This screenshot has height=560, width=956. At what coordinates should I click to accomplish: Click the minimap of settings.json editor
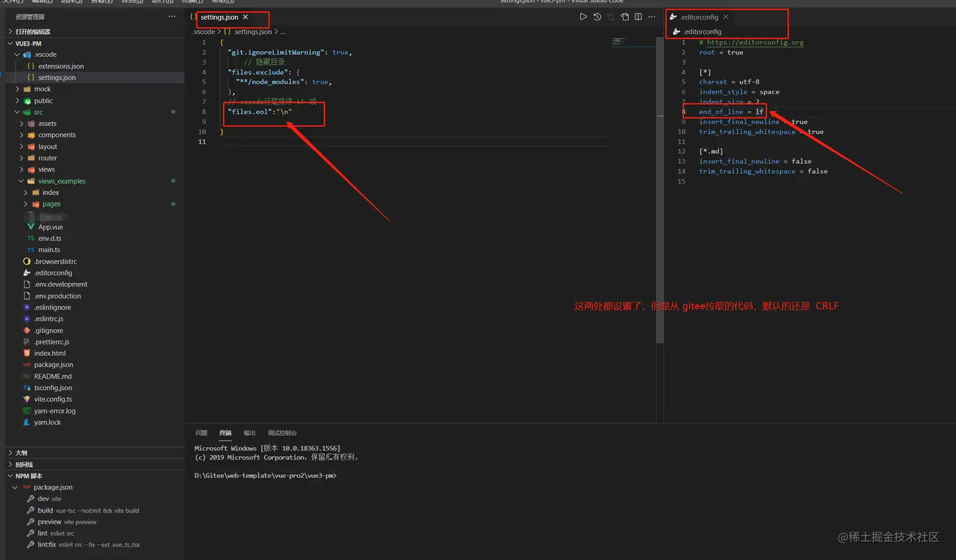(633, 42)
